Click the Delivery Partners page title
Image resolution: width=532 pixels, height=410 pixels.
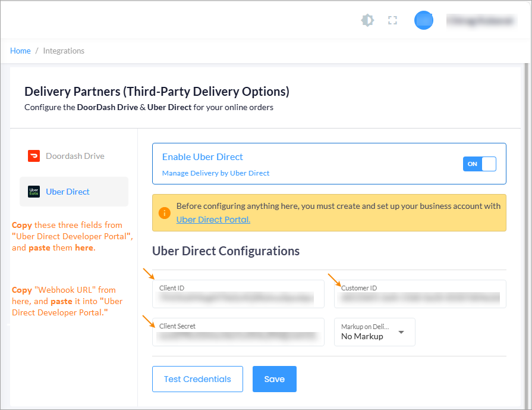(x=157, y=92)
